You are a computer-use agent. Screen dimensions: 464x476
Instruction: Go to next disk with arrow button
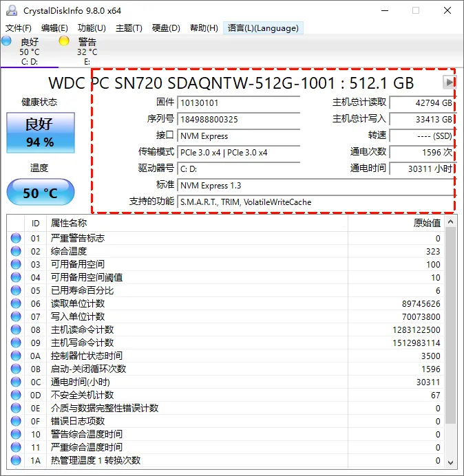pos(449,83)
